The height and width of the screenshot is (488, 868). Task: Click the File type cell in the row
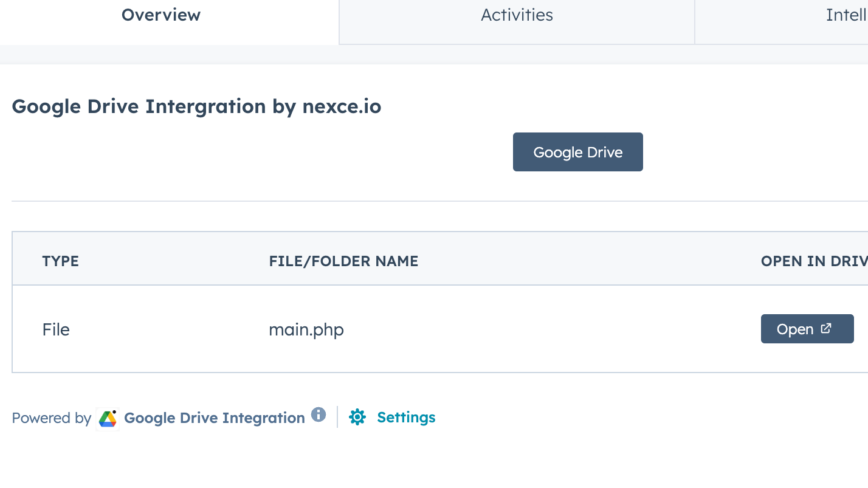click(56, 329)
